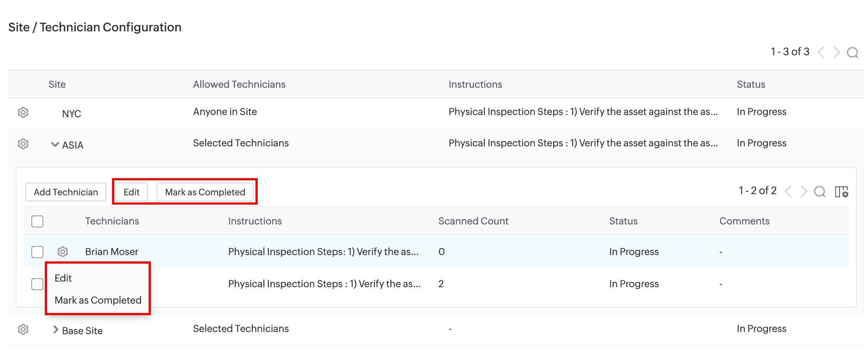Click the Edit button above technicians table

pyautogui.click(x=131, y=192)
